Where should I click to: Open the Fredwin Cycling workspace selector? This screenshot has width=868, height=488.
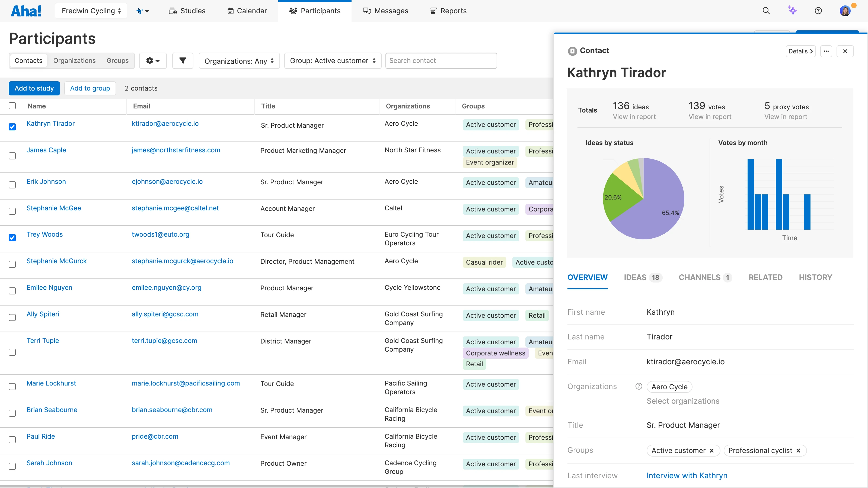pos(91,11)
